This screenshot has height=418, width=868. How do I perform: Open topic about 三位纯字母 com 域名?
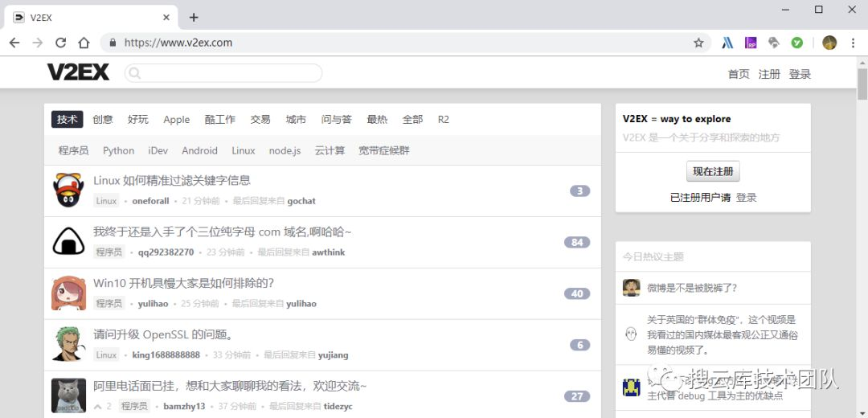tap(223, 232)
